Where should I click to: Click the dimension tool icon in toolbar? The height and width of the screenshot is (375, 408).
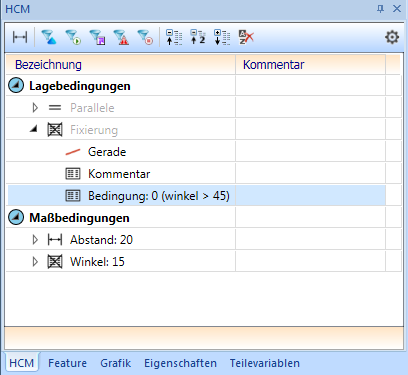(20, 37)
